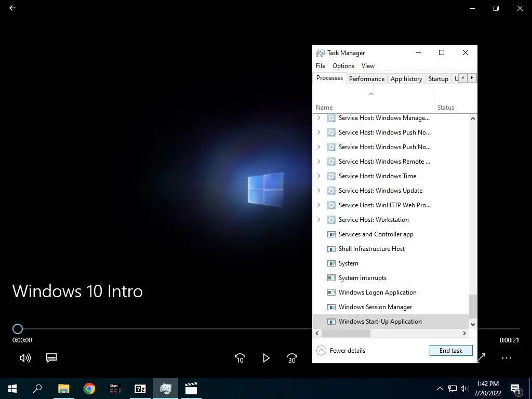Launch Google Chrome from the taskbar

point(89,389)
